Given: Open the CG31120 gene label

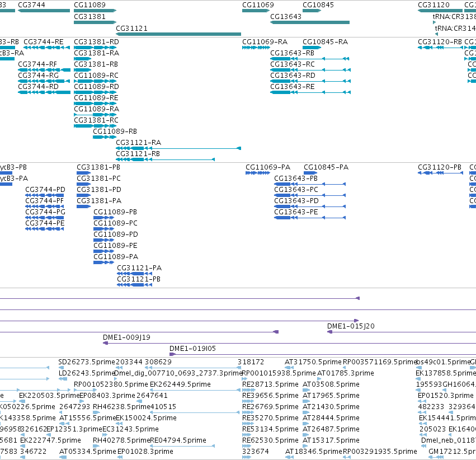Looking at the screenshot, I should [434, 5].
